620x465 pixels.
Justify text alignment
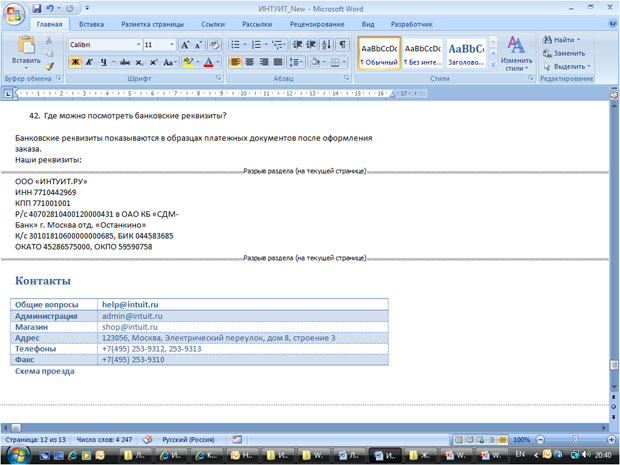[278, 62]
